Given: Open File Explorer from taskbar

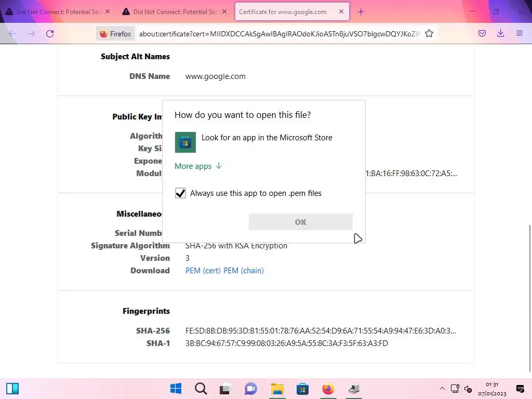Looking at the screenshot, I should [277, 389].
